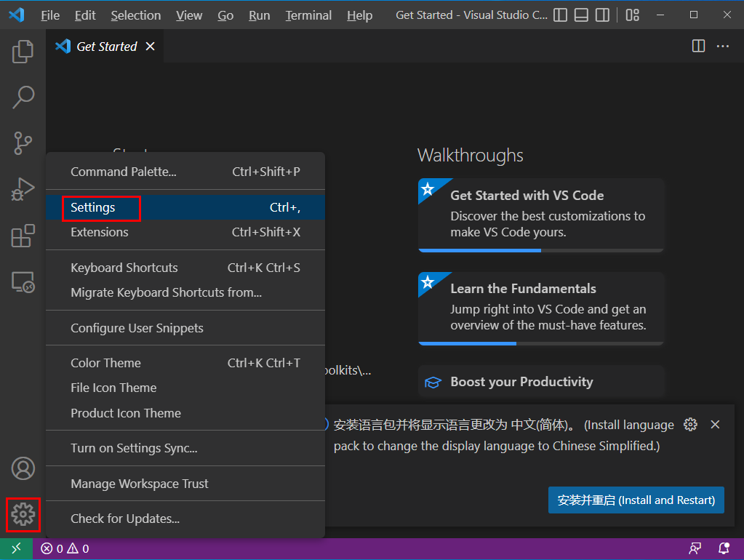Open the editor More Actions menu

[722, 47]
